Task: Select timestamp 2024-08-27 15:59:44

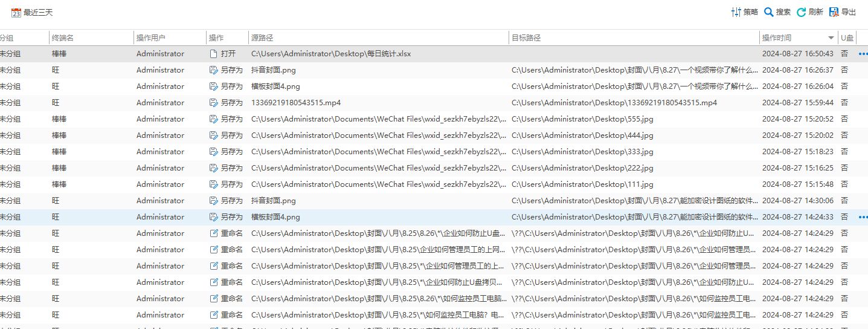Action: click(x=798, y=103)
